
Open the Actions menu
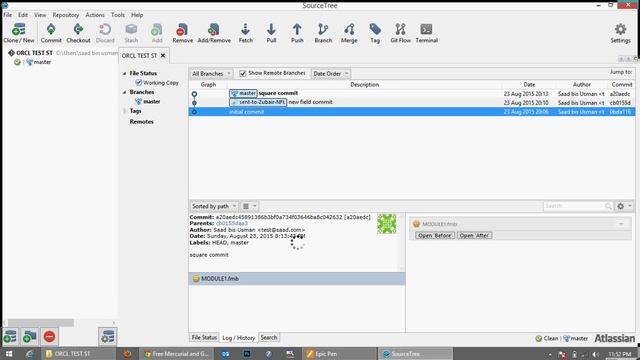95,15
